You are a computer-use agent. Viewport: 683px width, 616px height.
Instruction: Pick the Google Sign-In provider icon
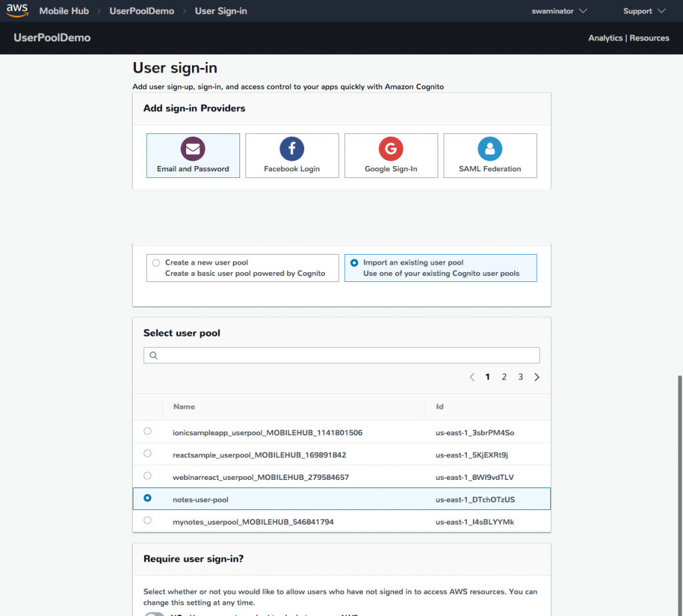click(391, 149)
